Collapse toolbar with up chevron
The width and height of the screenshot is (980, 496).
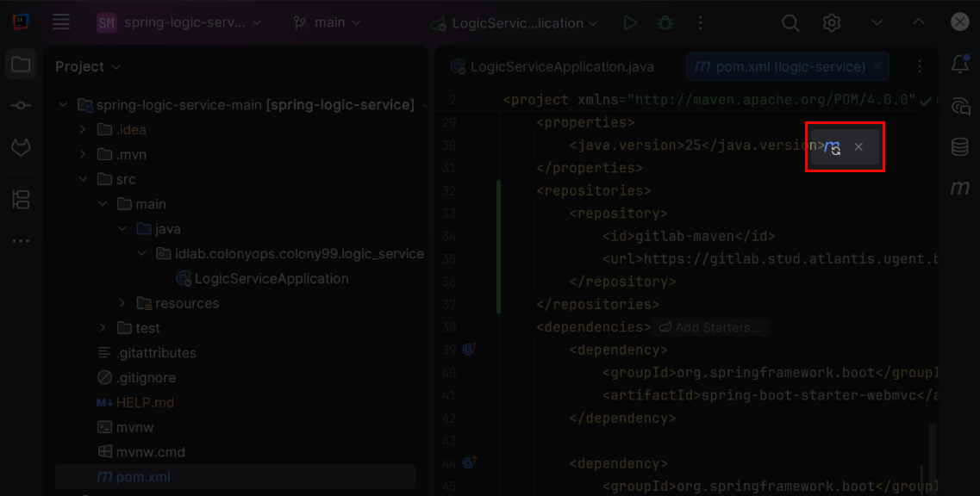(918, 22)
